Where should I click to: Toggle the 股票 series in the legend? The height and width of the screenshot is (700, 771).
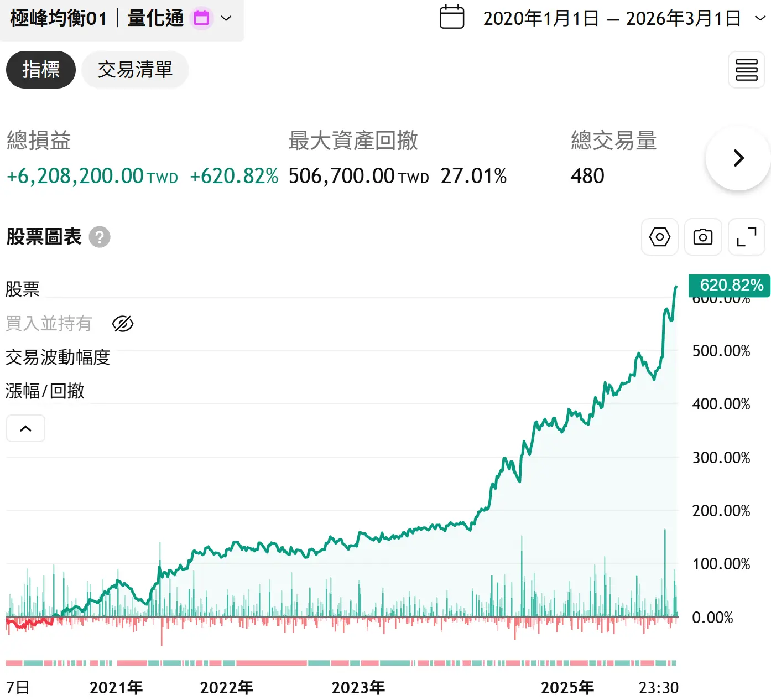pos(23,289)
